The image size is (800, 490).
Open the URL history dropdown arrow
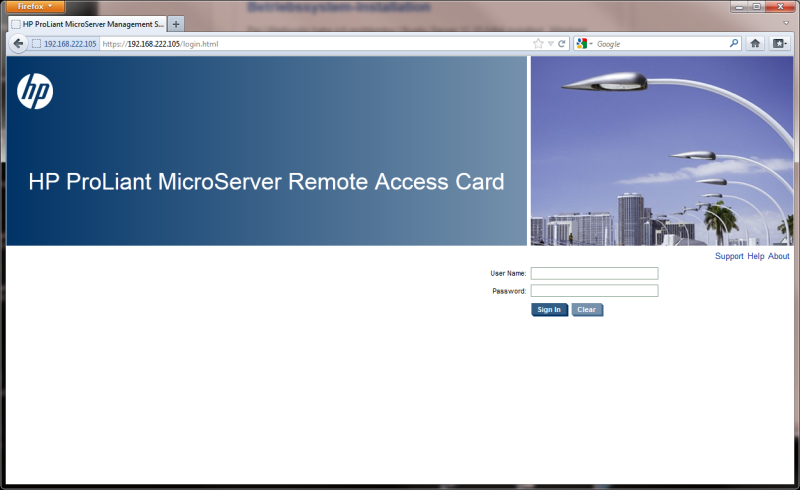coord(551,44)
